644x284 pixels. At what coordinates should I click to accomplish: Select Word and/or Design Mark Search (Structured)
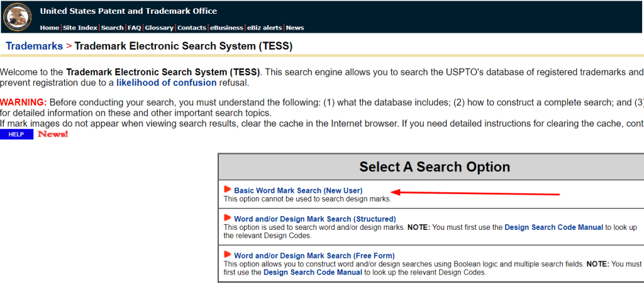315,219
